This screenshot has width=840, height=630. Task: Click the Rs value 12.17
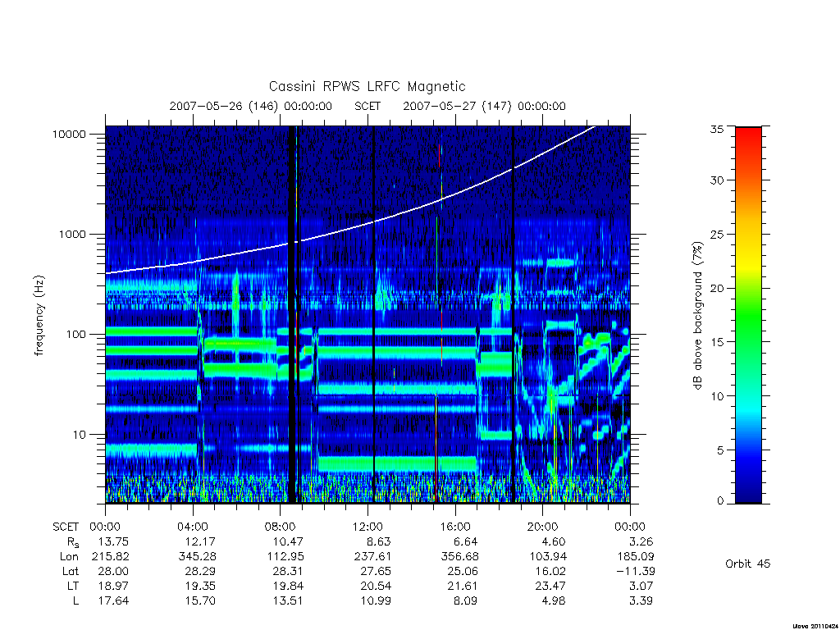[200, 541]
